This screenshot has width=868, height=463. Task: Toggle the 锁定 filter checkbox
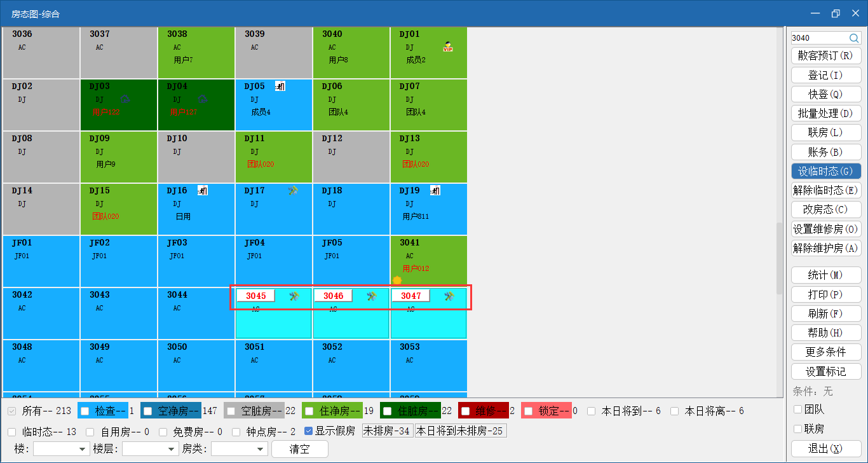[x=527, y=411]
